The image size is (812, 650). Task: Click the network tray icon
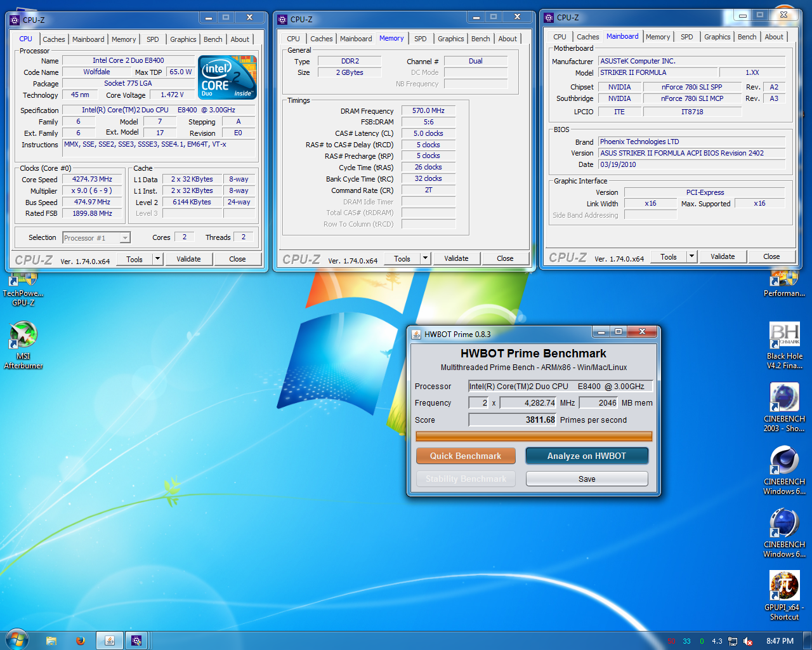[733, 641]
